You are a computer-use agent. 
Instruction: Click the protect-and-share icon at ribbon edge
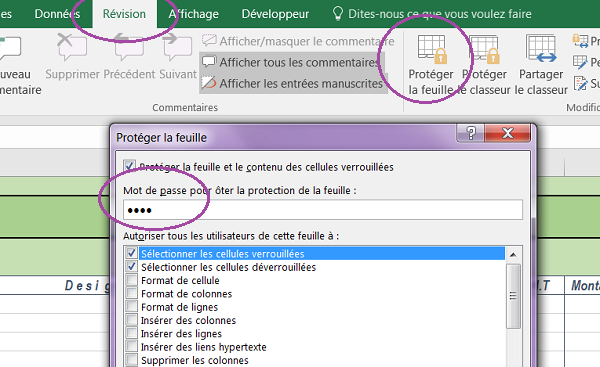point(580,41)
